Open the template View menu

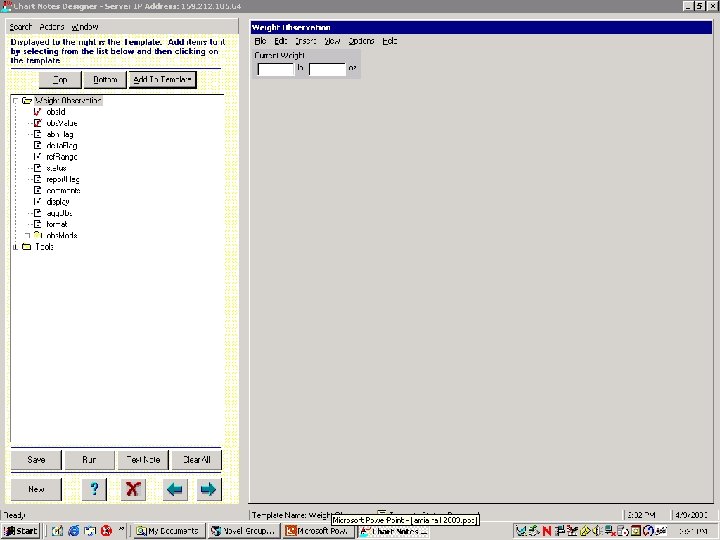(332, 41)
